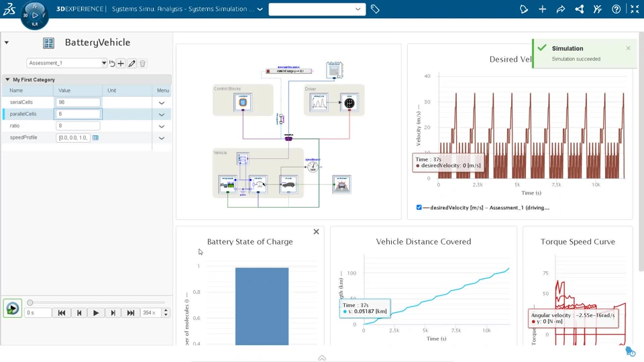Close the Battery State of Charge chart
The image size is (644, 362).
point(316,232)
